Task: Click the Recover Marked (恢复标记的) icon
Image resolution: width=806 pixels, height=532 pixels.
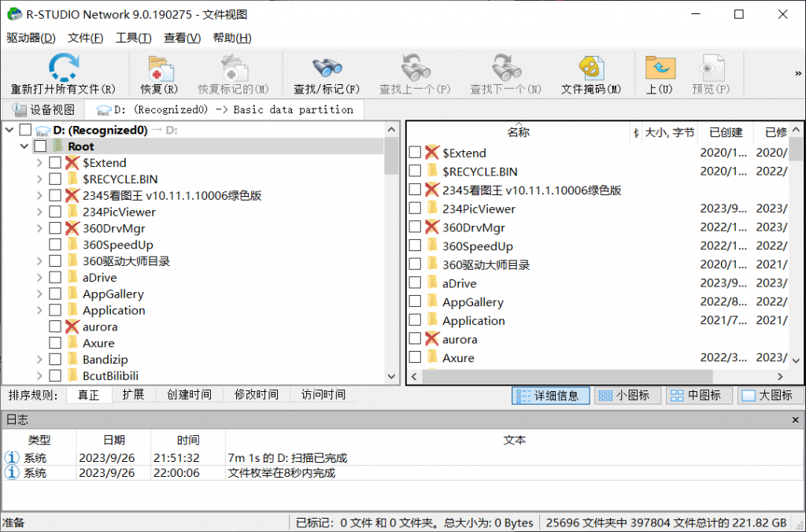Action: click(x=234, y=68)
